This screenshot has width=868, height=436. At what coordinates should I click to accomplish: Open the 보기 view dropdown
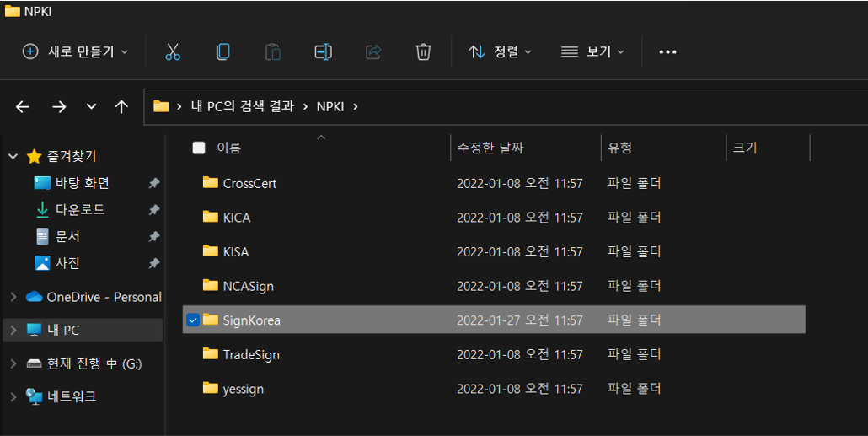coord(592,52)
